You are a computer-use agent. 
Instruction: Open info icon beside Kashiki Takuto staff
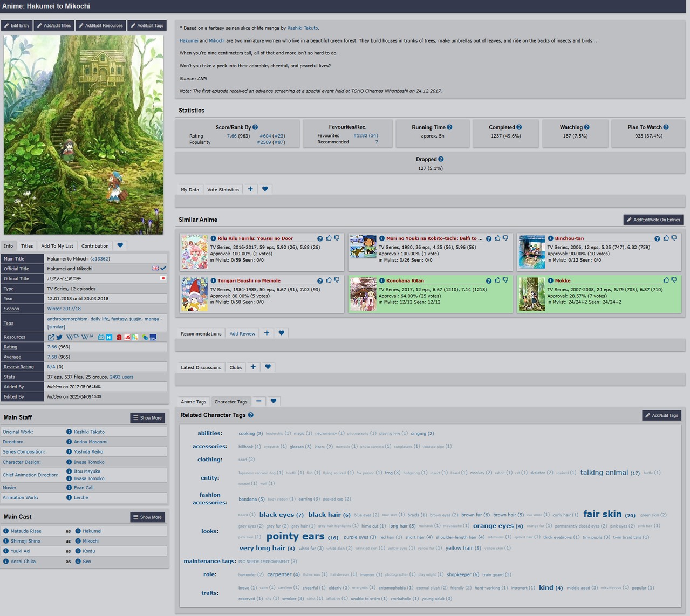tap(69, 432)
